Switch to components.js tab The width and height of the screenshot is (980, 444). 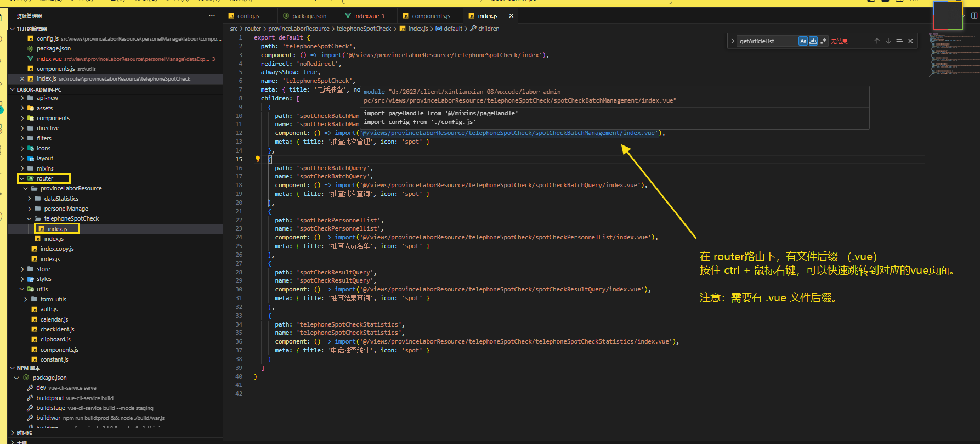(x=430, y=16)
